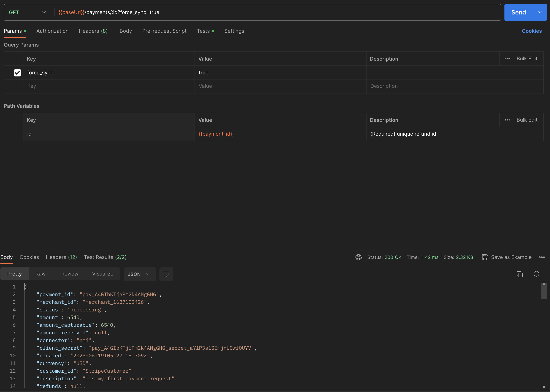Click the Save as Example icon
The width and height of the screenshot is (550, 392).
click(x=485, y=257)
